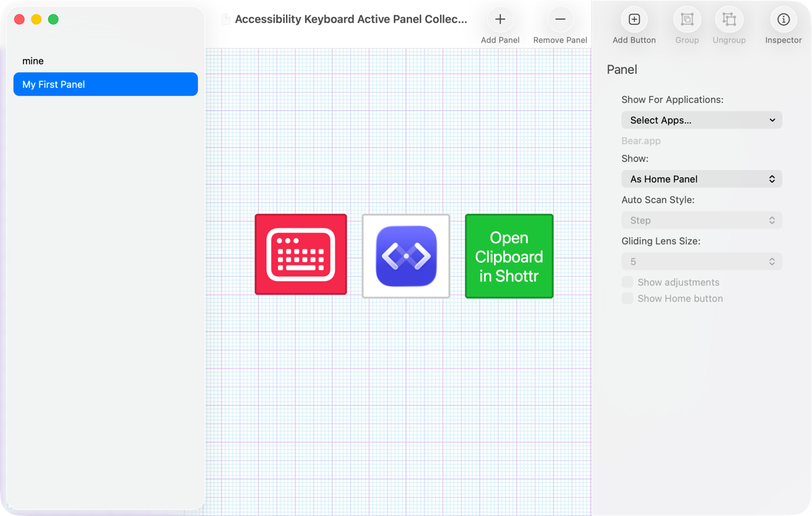812x516 pixels.
Task: Open the Gliding Lens Size dropdown
Action: tap(702, 262)
